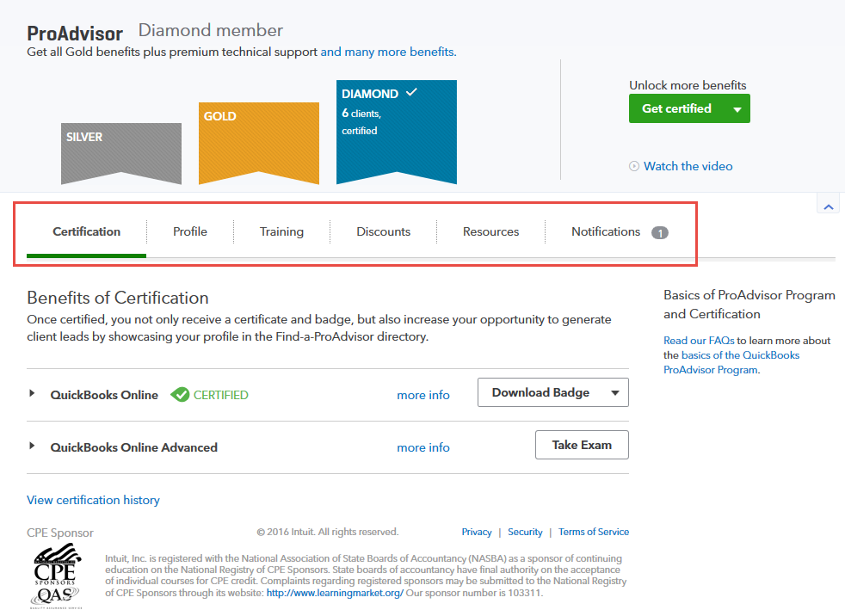Click the '© 2016 Intuit. All rights reserved.' text
The height and width of the screenshot is (616, 845).
(x=328, y=532)
